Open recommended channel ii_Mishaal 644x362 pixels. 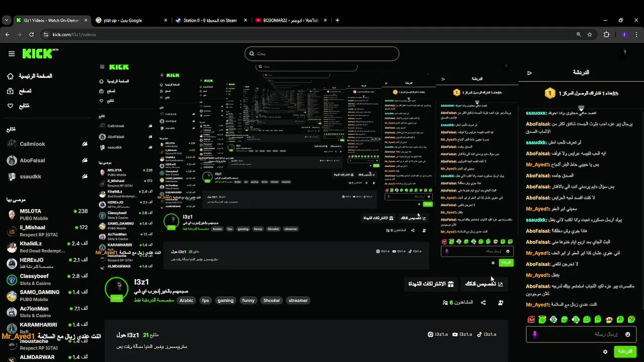47,230
